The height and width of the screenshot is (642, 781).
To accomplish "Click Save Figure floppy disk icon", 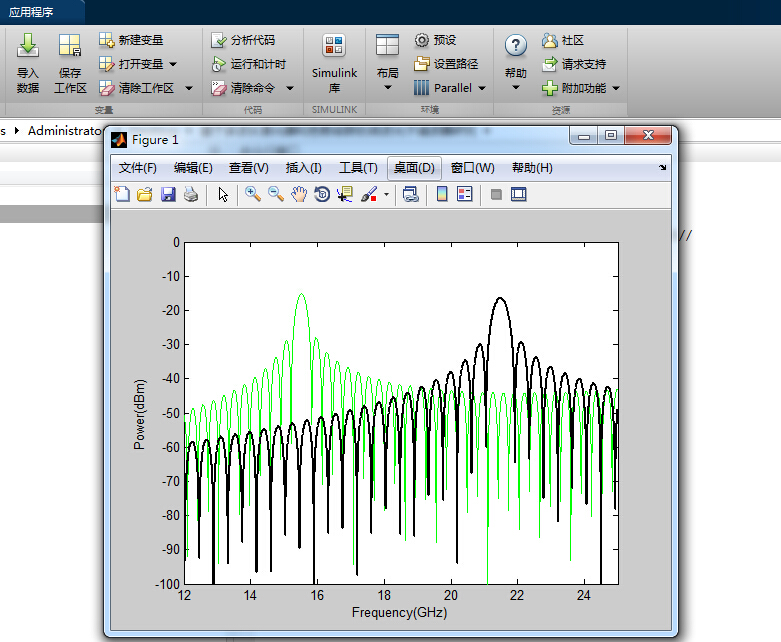I will coord(168,194).
